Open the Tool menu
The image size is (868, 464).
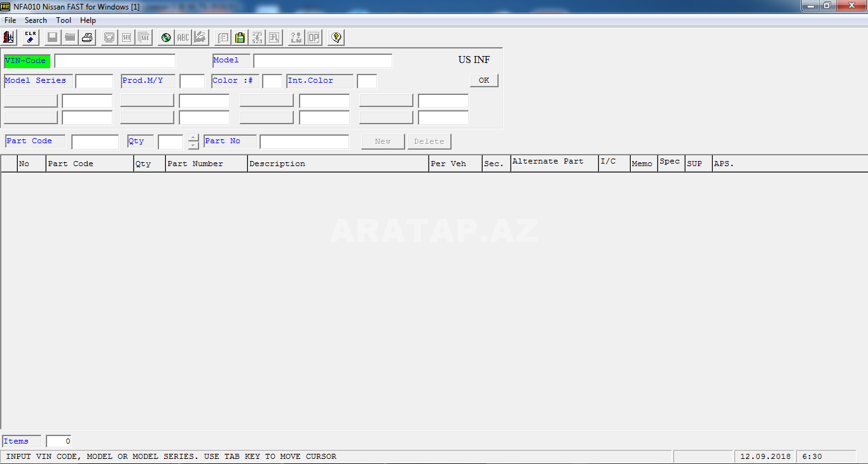64,20
